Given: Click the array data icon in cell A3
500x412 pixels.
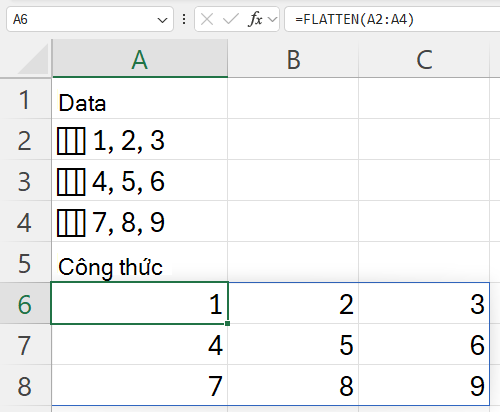Looking at the screenshot, I should point(71,182).
